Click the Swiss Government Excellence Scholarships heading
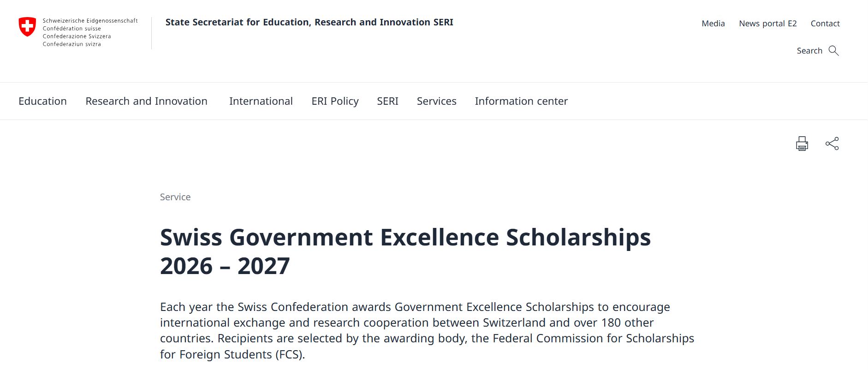The width and height of the screenshot is (868, 370). pos(405,251)
